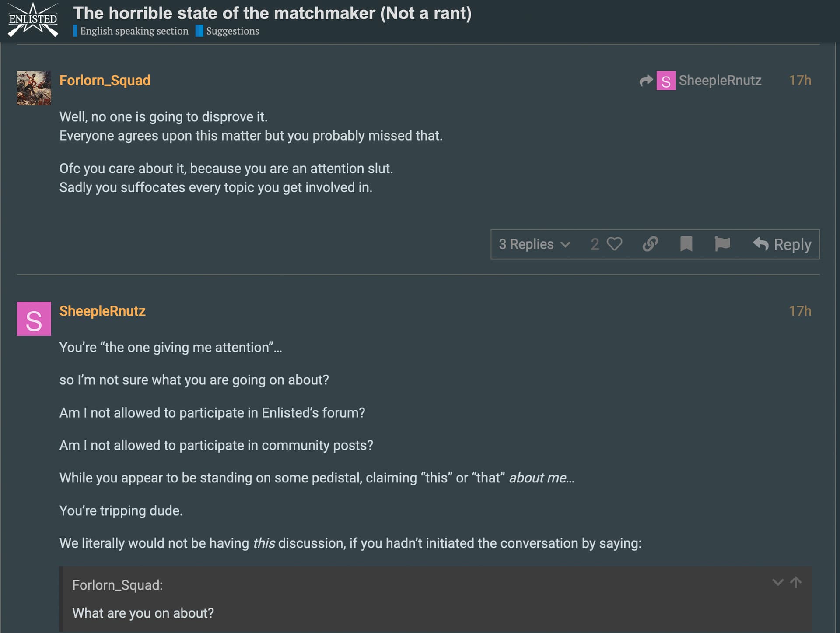
Task: Reply to Forlorn_Squad's post
Action: click(x=782, y=244)
